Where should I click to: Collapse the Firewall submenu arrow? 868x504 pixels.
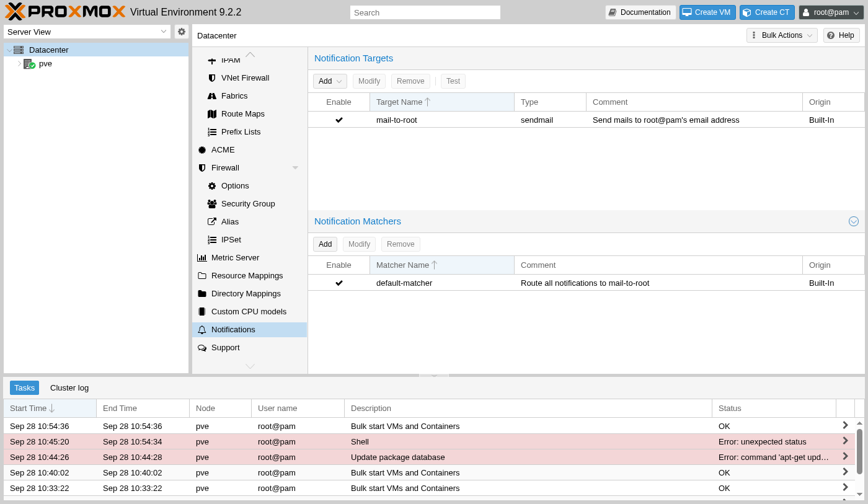coord(295,168)
